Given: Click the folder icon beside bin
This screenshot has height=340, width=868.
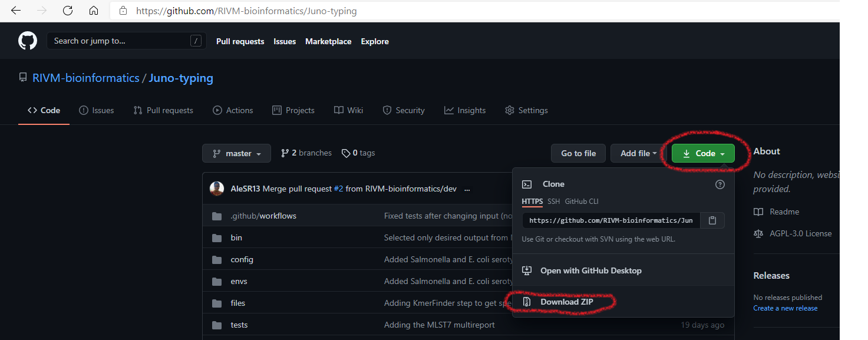Looking at the screenshot, I should point(217,237).
